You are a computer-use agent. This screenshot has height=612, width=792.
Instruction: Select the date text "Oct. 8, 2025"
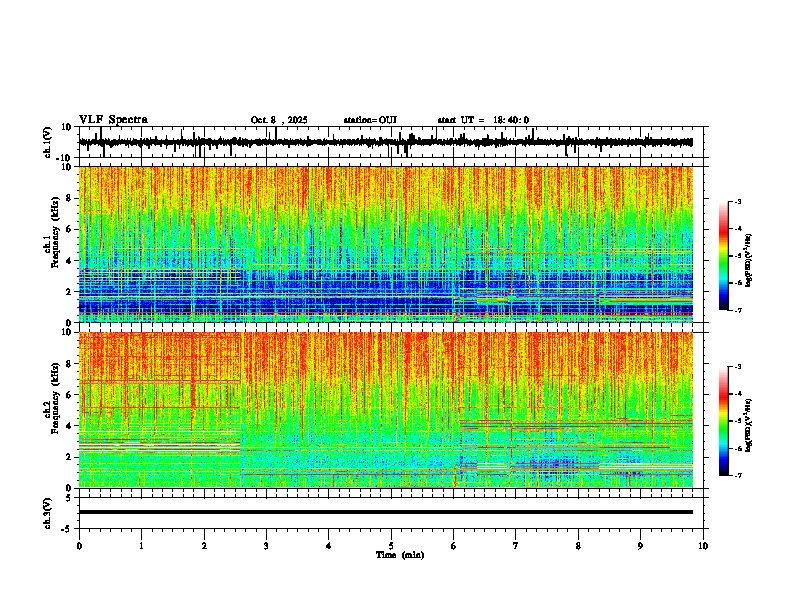tap(279, 120)
